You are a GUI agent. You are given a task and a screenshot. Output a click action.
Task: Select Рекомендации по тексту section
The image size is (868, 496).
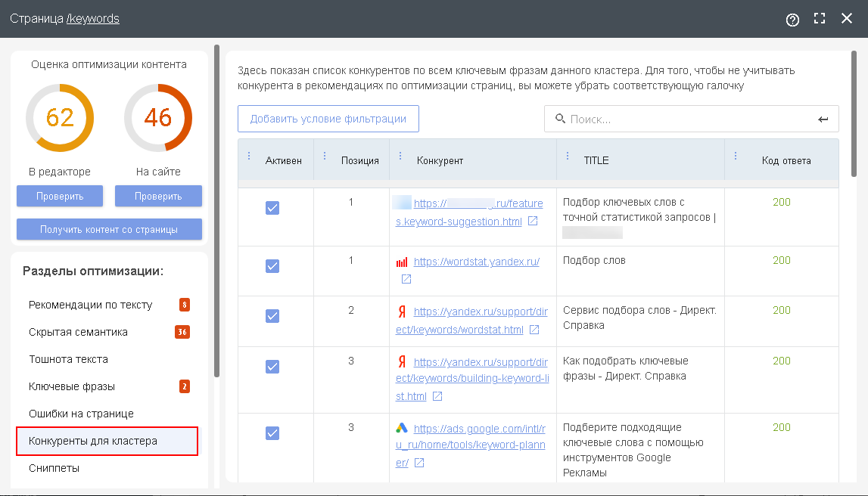point(91,305)
